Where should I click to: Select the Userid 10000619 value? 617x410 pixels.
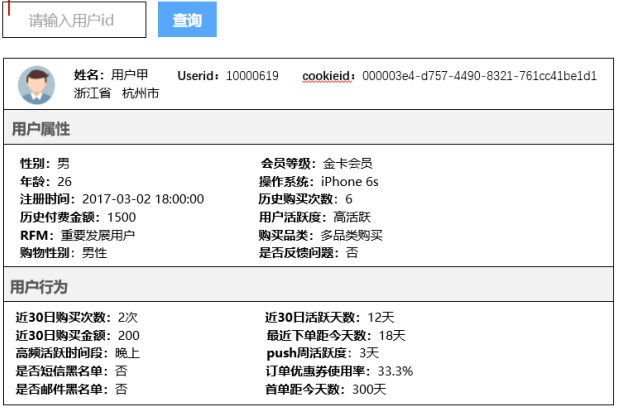point(252,76)
